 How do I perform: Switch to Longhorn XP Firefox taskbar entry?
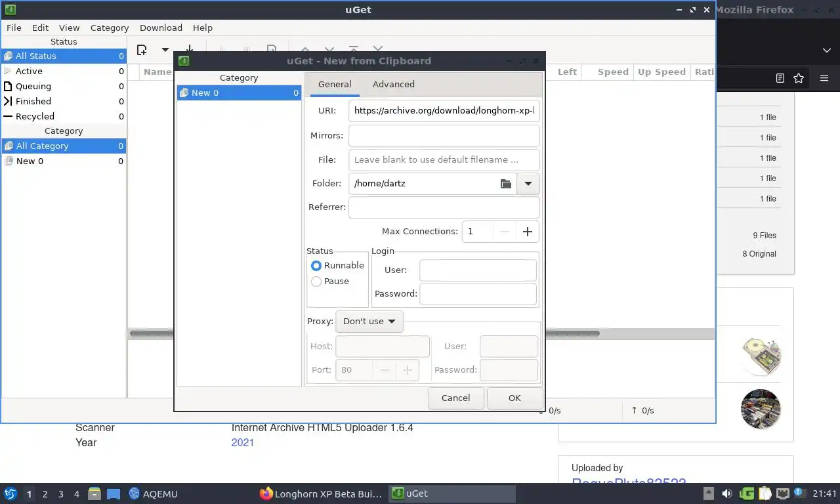pos(321,493)
